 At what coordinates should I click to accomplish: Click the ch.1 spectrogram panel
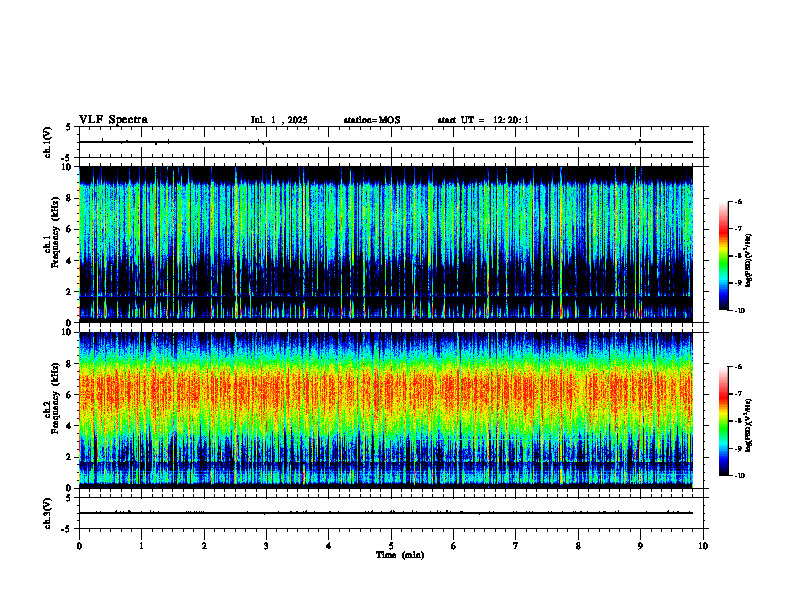(386, 244)
